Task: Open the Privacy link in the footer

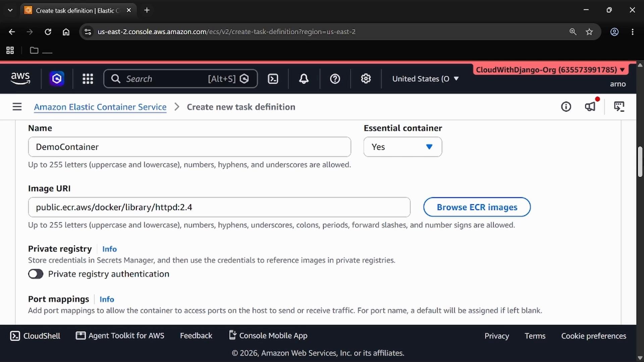Action: [497, 336]
